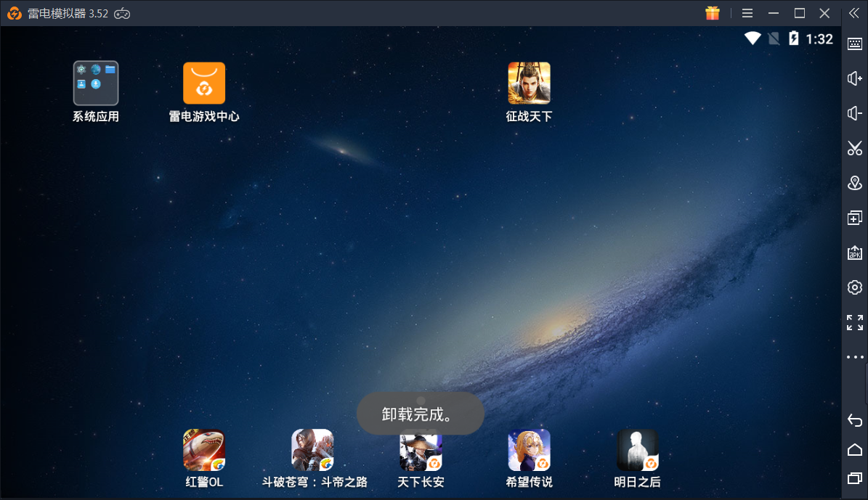Viewport: 868px width, 500px height.
Task: Open the 征战天下 game
Action: 530,83
